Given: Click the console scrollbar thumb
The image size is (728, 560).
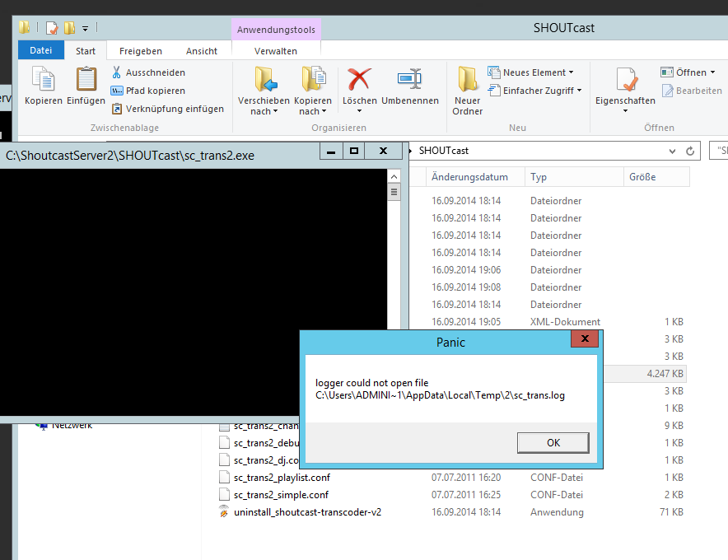Looking at the screenshot, I should click(x=394, y=192).
